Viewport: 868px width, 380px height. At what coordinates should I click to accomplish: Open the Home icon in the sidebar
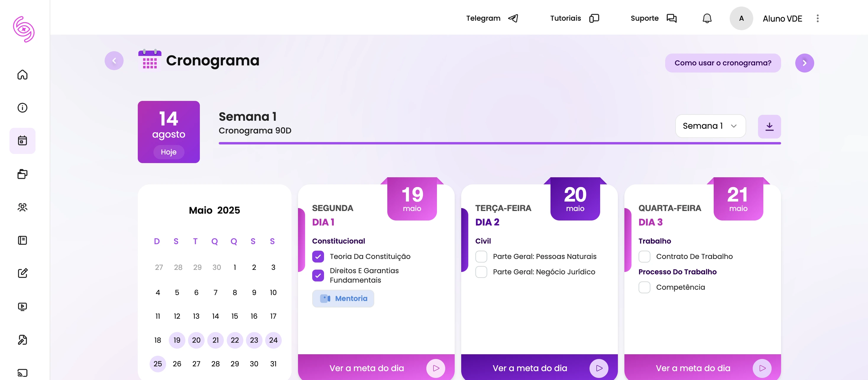click(x=22, y=75)
